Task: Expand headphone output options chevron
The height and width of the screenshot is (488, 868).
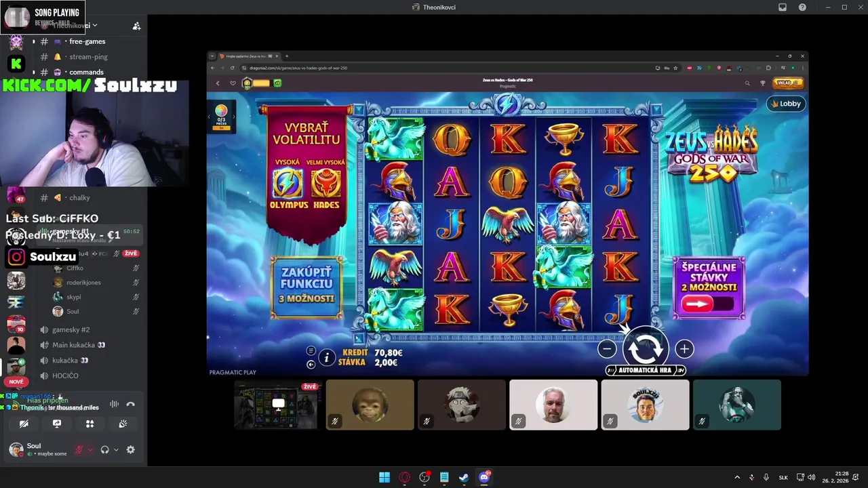Action: (116, 450)
